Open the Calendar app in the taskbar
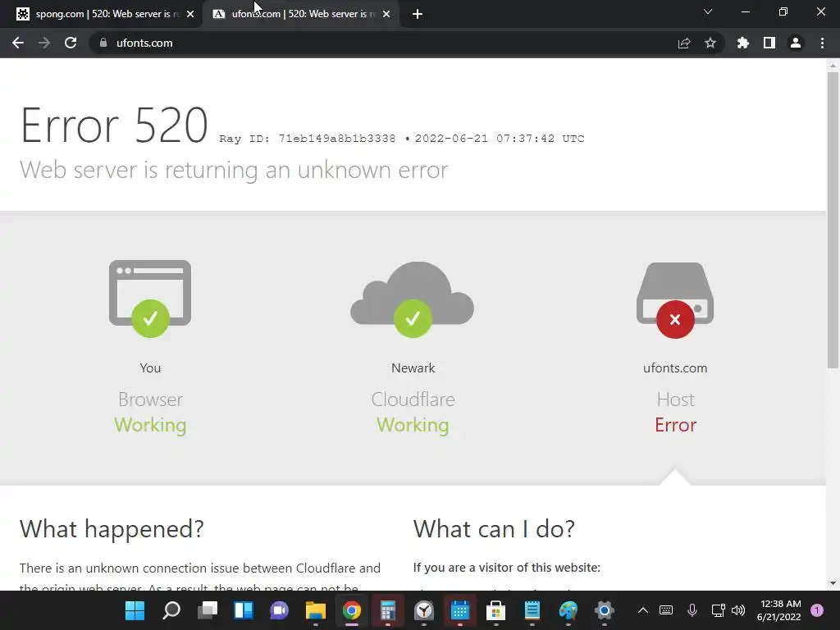The image size is (840, 630). (x=460, y=610)
